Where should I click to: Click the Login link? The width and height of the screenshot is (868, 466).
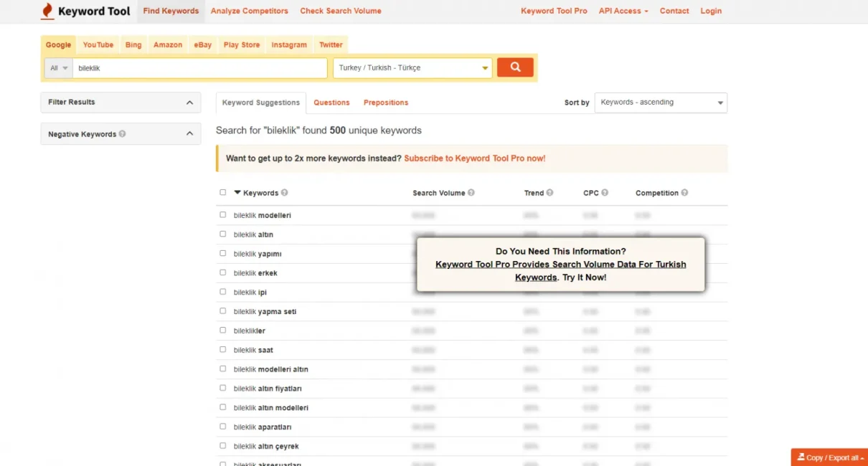pos(711,11)
